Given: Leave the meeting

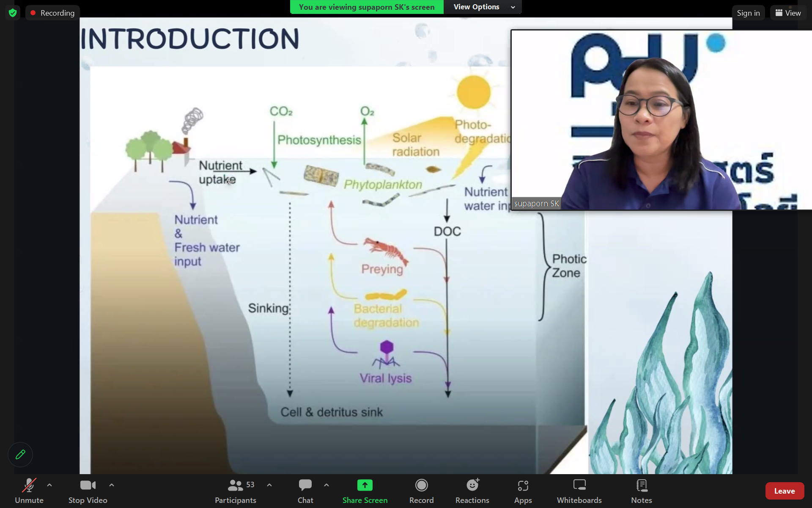Looking at the screenshot, I should coord(784,491).
